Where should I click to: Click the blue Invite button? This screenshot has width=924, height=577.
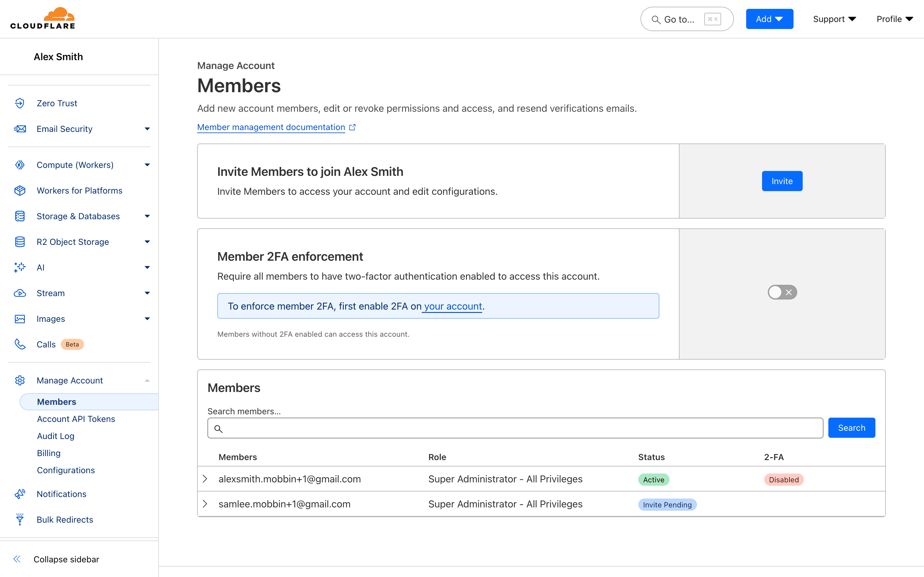782,181
